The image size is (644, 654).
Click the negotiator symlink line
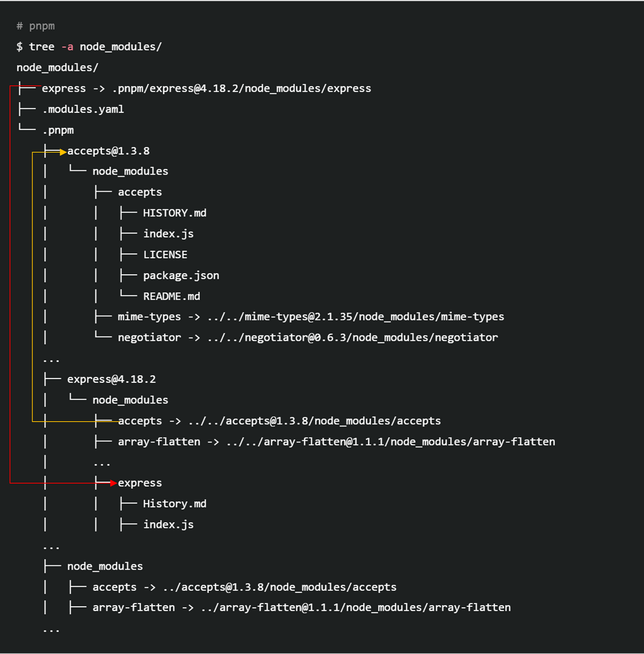pos(308,338)
